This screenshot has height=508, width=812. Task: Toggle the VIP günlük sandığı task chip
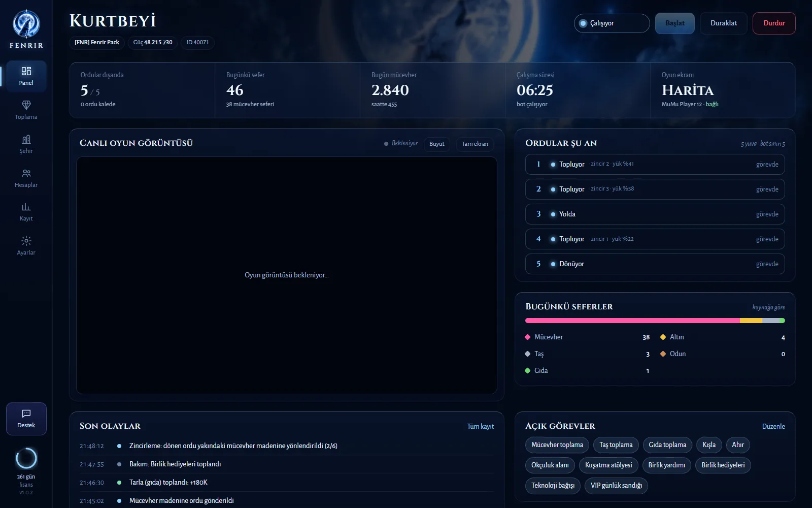[616, 486]
